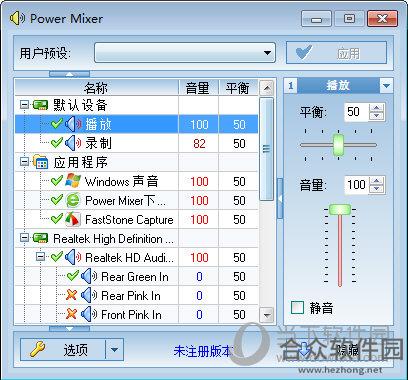This screenshot has width=408, height=380.
Task: Collapse the bottom bar with the lower arrow handle
Action: click(x=69, y=329)
